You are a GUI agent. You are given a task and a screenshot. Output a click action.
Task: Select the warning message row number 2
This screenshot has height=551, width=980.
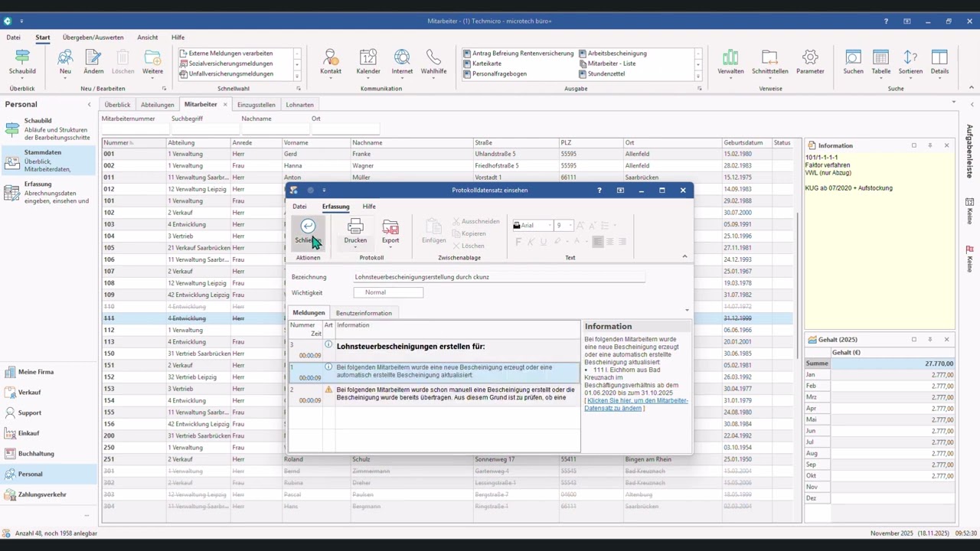[x=433, y=394]
